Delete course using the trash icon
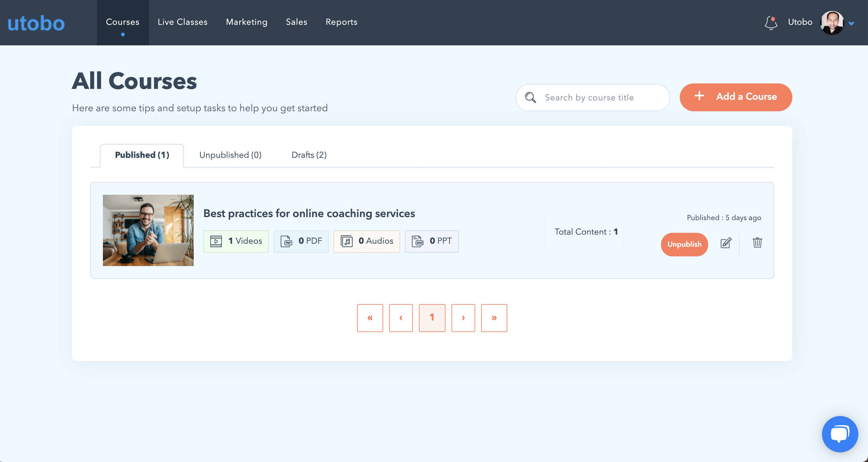The image size is (868, 462). click(757, 242)
